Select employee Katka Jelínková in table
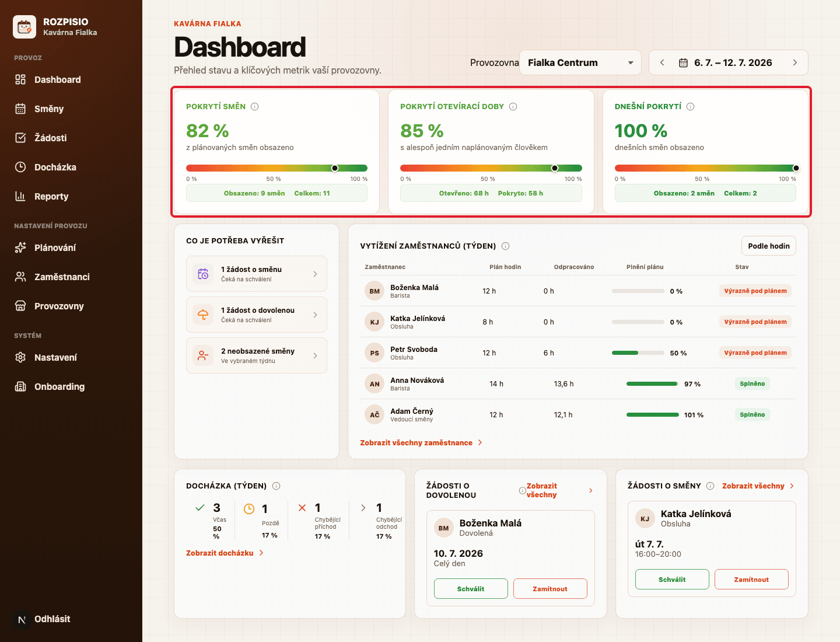The height and width of the screenshot is (642, 840). (x=418, y=318)
